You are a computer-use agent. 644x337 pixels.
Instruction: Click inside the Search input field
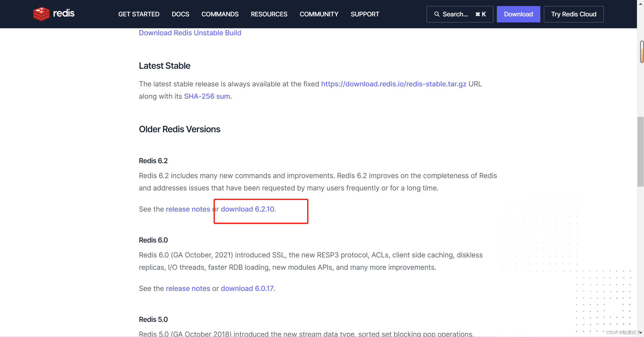click(x=458, y=14)
